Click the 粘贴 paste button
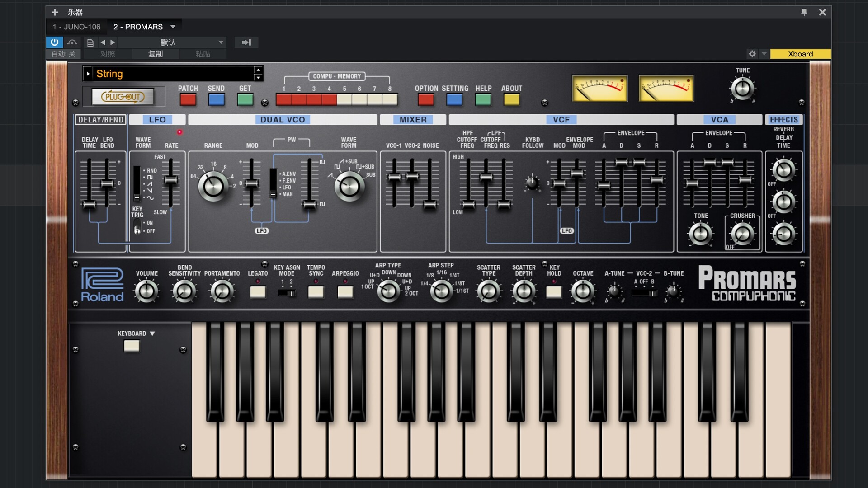 point(203,54)
